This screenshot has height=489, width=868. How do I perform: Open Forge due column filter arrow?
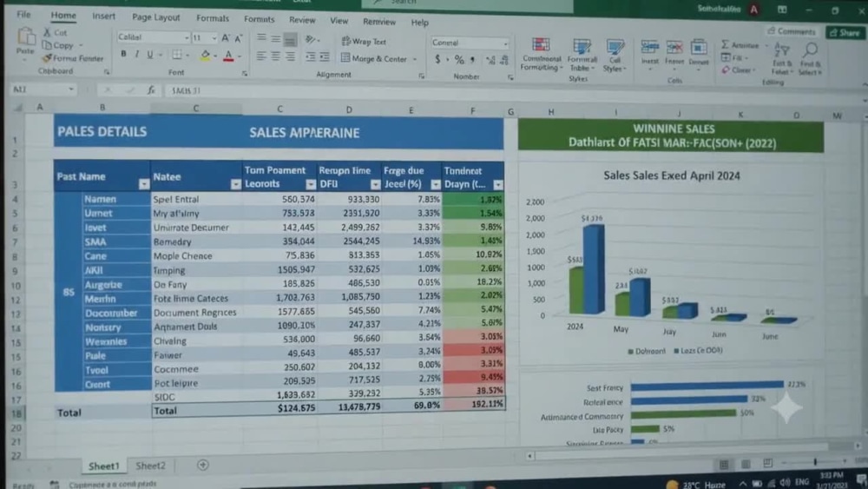click(436, 184)
